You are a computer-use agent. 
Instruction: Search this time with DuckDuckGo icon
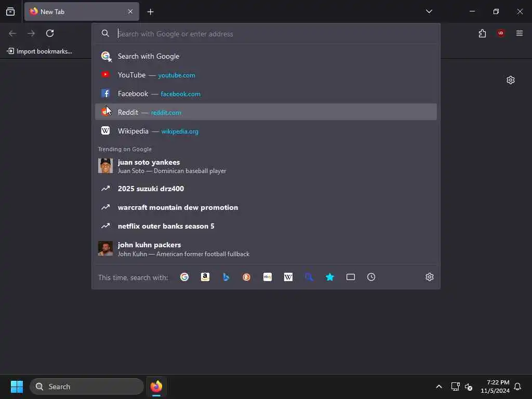247,277
